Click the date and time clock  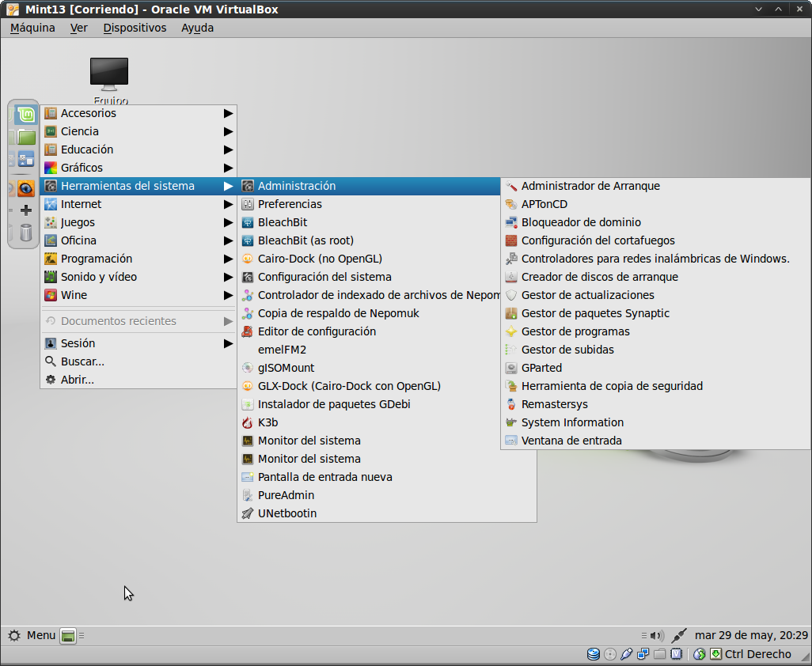pyautogui.click(x=750, y=635)
